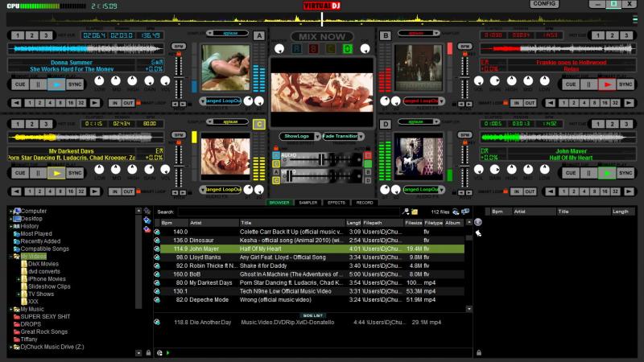Click CUE on My Darkest Days deck

20,173
